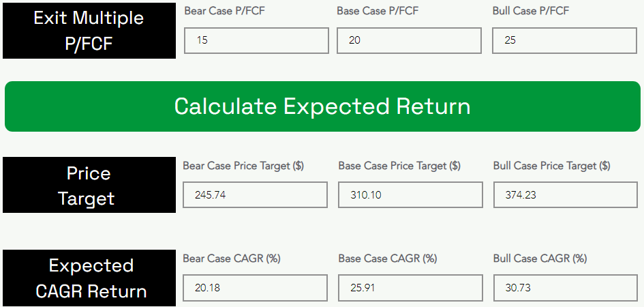Click the Bear Case CAGR field showing 20.18

click(x=255, y=287)
